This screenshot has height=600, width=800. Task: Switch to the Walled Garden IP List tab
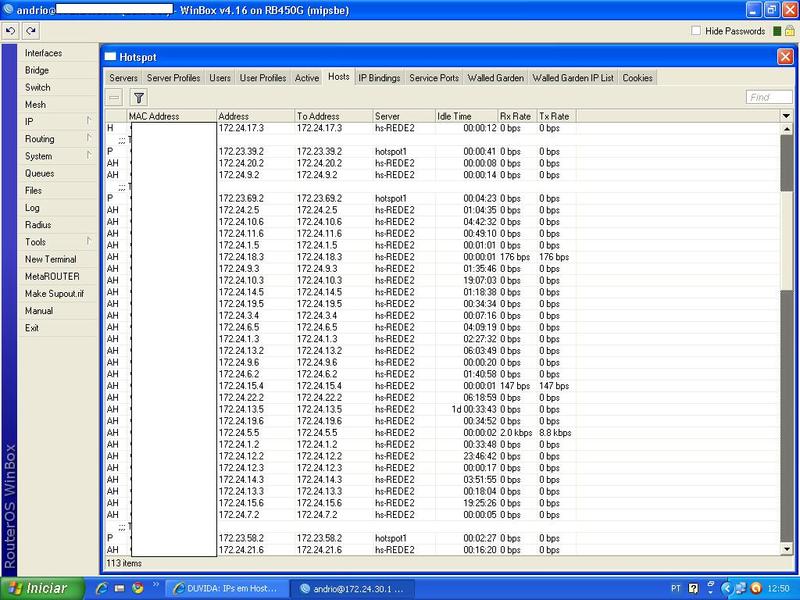point(573,78)
